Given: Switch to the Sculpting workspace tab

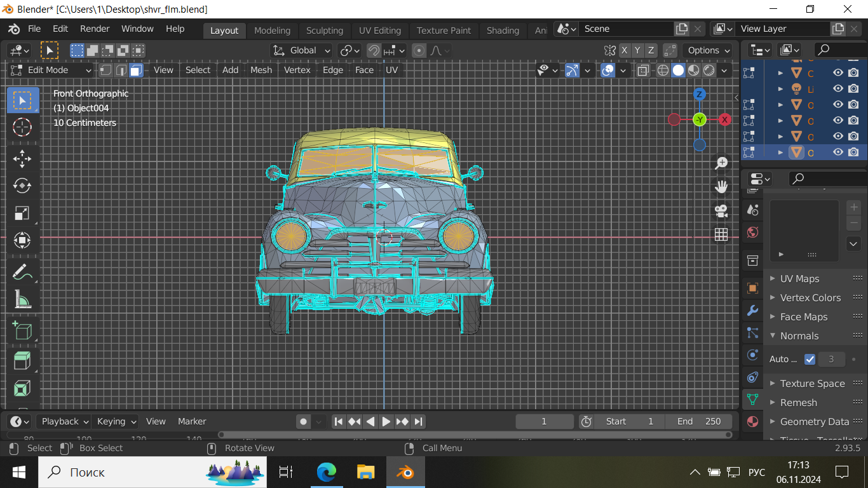Looking at the screenshot, I should [324, 30].
